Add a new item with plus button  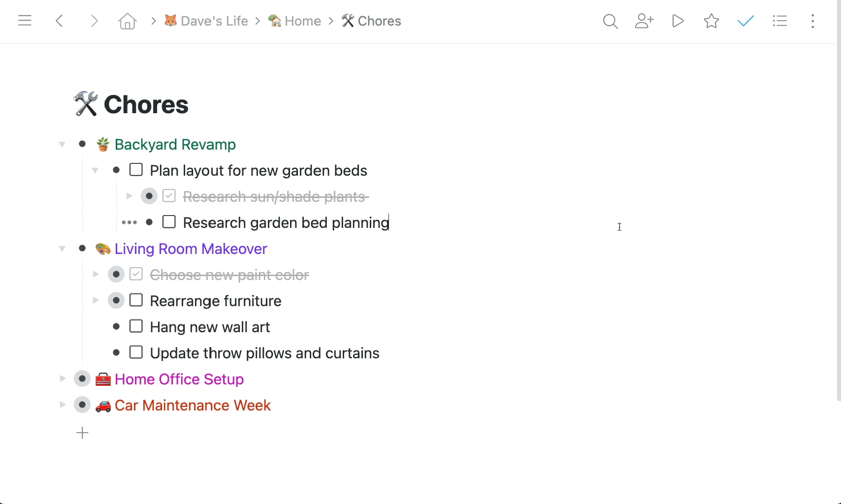pyautogui.click(x=82, y=433)
